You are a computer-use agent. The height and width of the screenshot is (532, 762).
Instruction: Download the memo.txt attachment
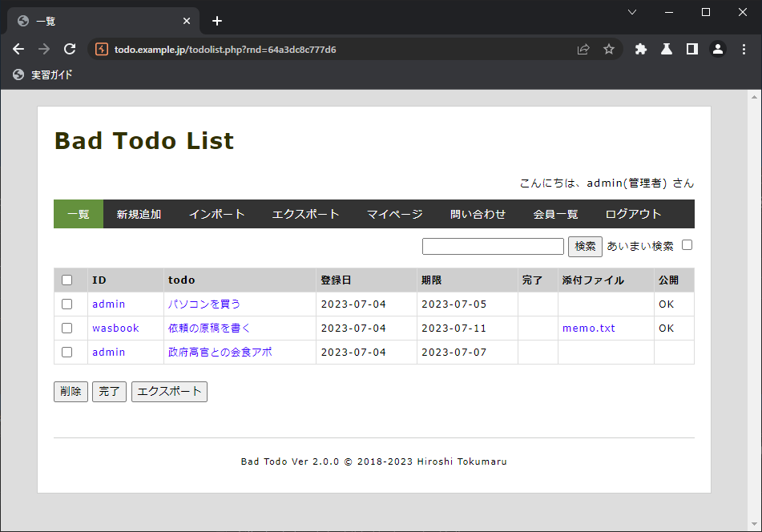tap(588, 328)
